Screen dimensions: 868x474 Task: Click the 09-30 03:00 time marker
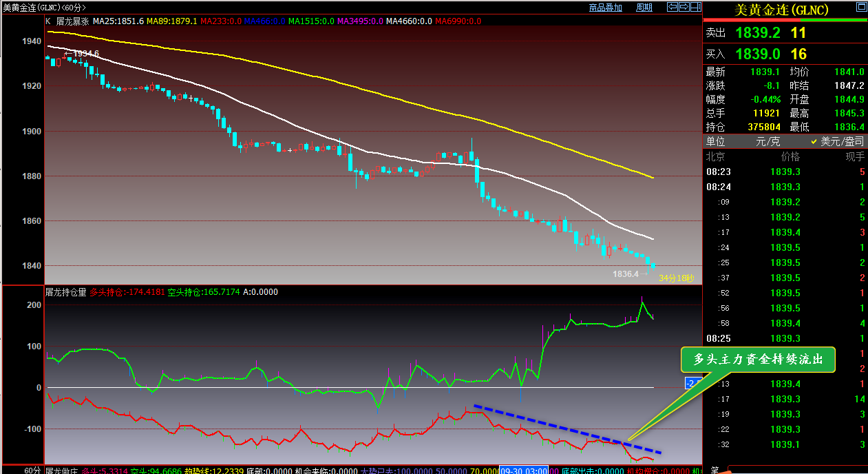[523, 471]
